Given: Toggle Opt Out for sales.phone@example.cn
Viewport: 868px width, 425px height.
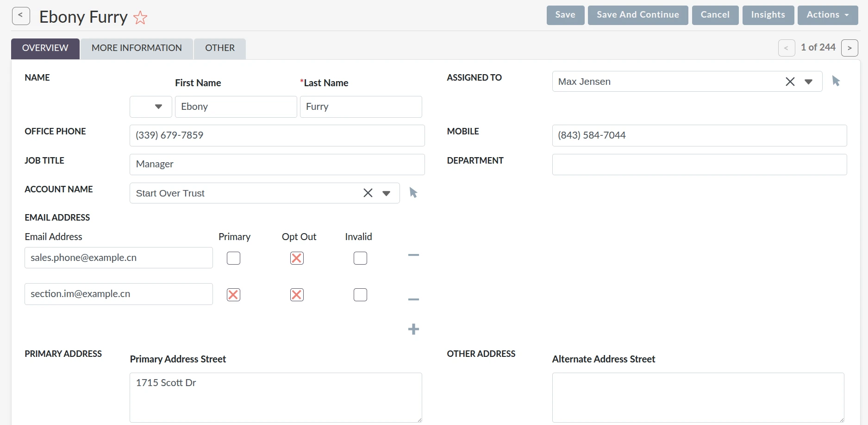Looking at the screenshot, I should pos(297,258).
